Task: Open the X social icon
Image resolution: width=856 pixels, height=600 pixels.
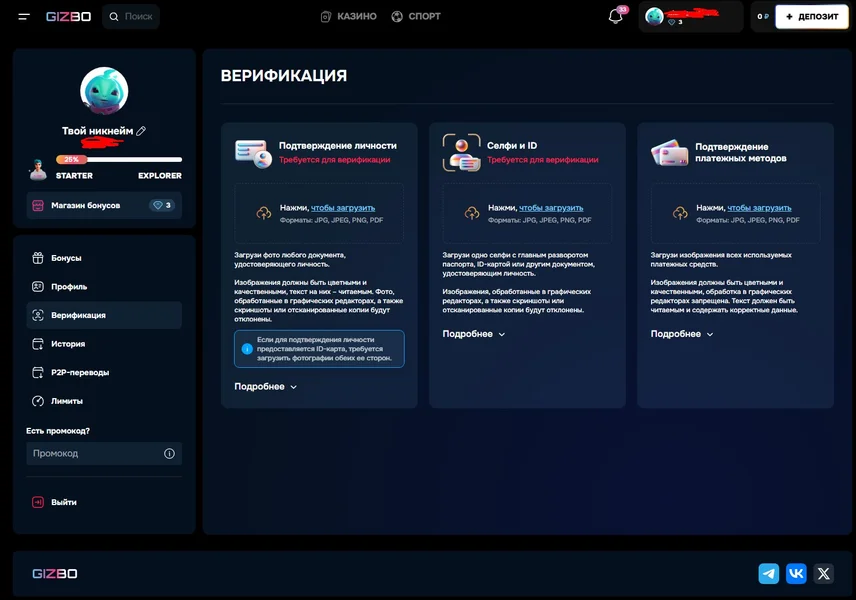Action: 824,574
